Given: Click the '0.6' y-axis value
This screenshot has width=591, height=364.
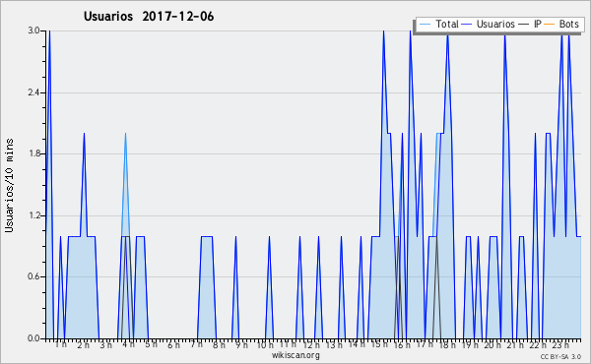Looking at the screenshot, I should coord(33,276).
